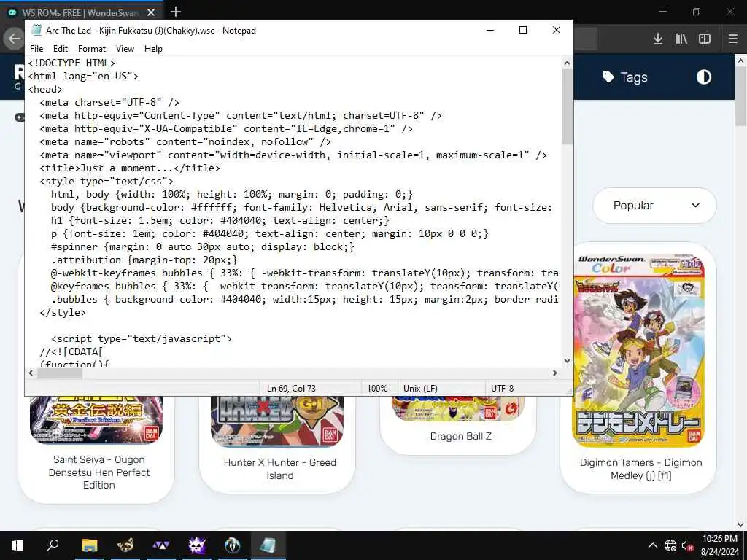This screenshot has height=560, width=747.
Task: Click the '<title>Just a moment...</title>' line
Action: tap(130, 168)
